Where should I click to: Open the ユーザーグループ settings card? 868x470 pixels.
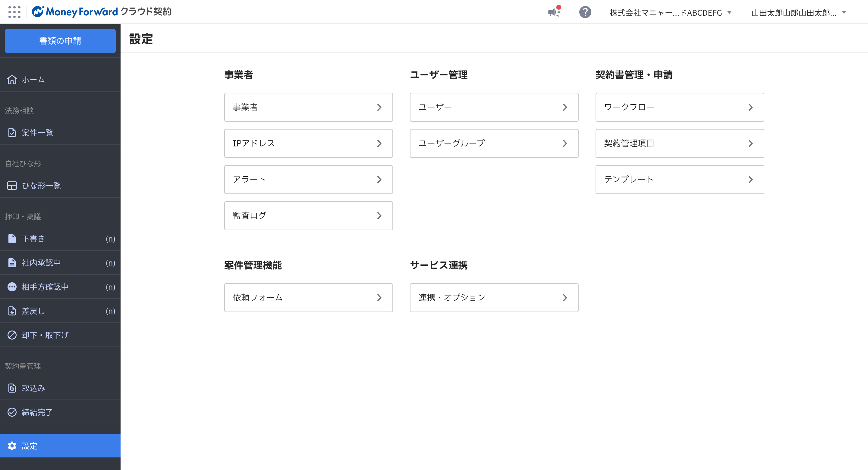(494, 143)
